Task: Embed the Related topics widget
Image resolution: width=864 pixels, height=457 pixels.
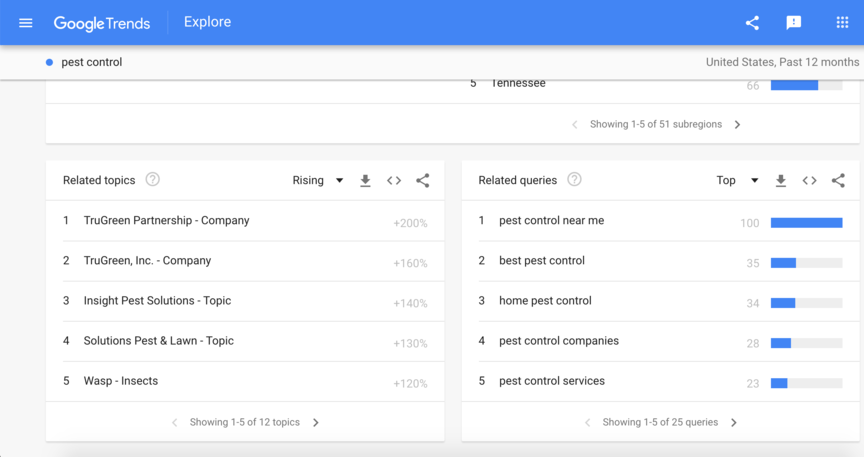Action: (x=394, y=180)
